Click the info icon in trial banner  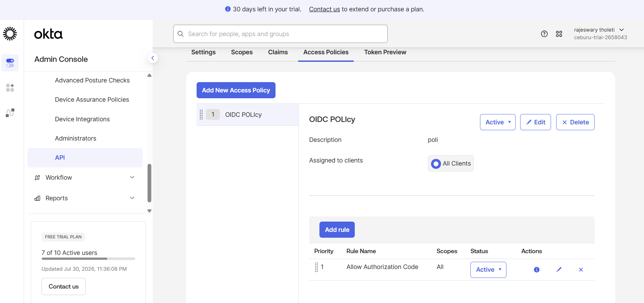tap(227, 9)
